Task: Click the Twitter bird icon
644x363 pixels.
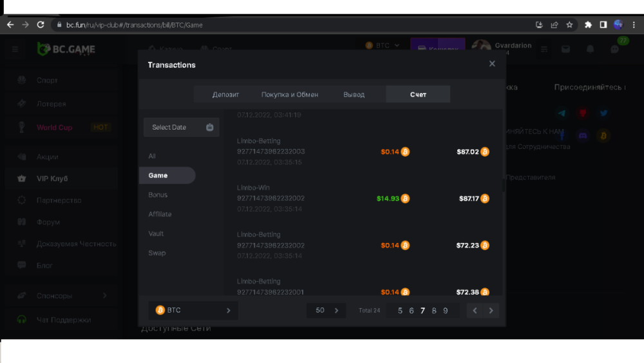Action: (603, 113)
